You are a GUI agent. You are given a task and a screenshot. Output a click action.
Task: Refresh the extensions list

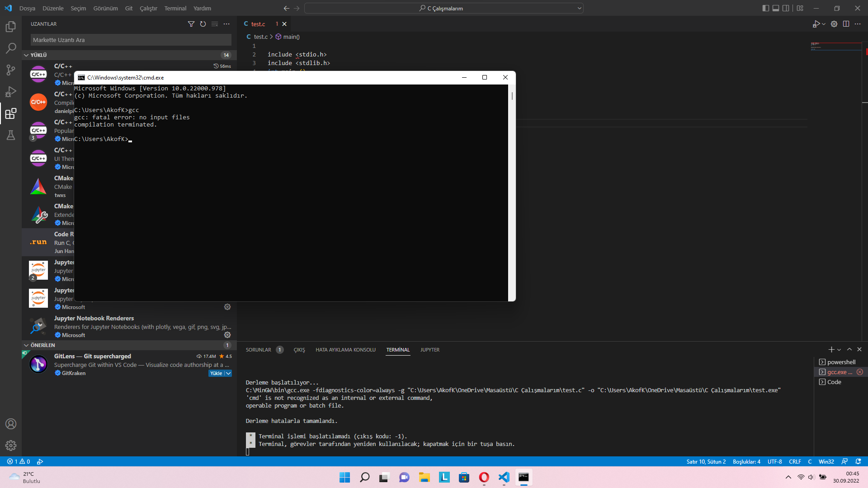pyautogui.click(x=203, y=24)
